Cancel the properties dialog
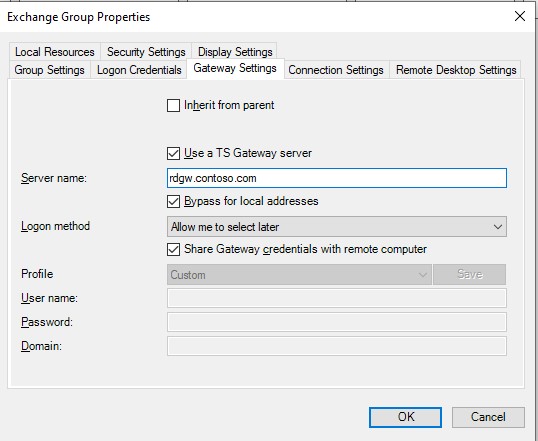The height and width of the screenshot is (441, 538). [488, 417]
